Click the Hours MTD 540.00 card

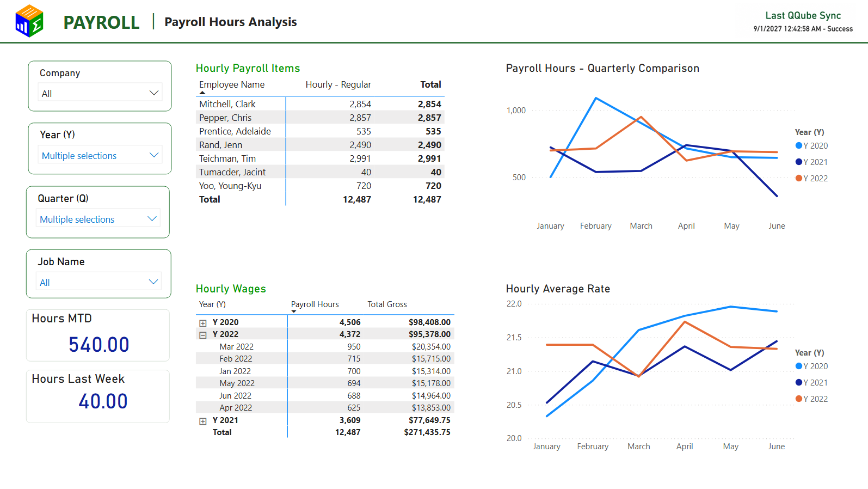point(98,335)
